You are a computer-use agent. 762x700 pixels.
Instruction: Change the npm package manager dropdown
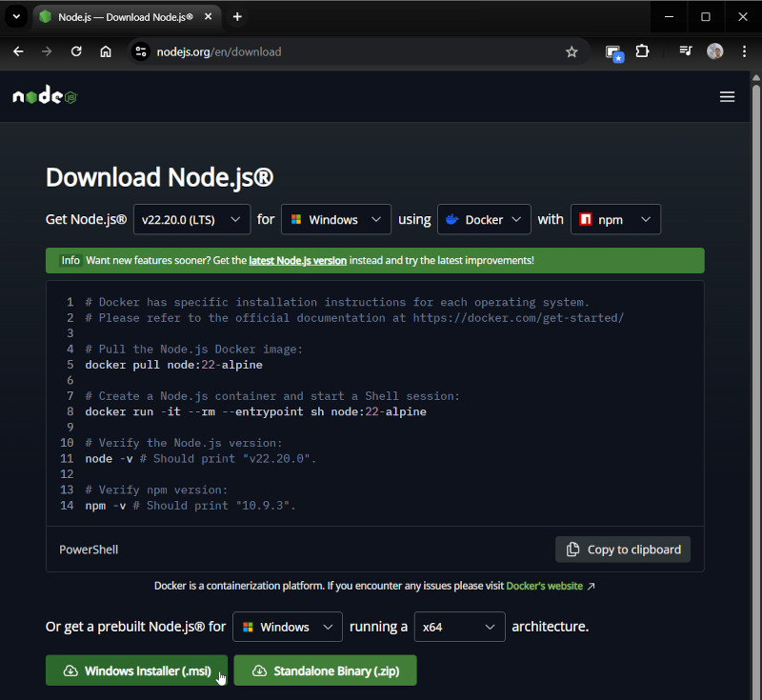(614, 219)
